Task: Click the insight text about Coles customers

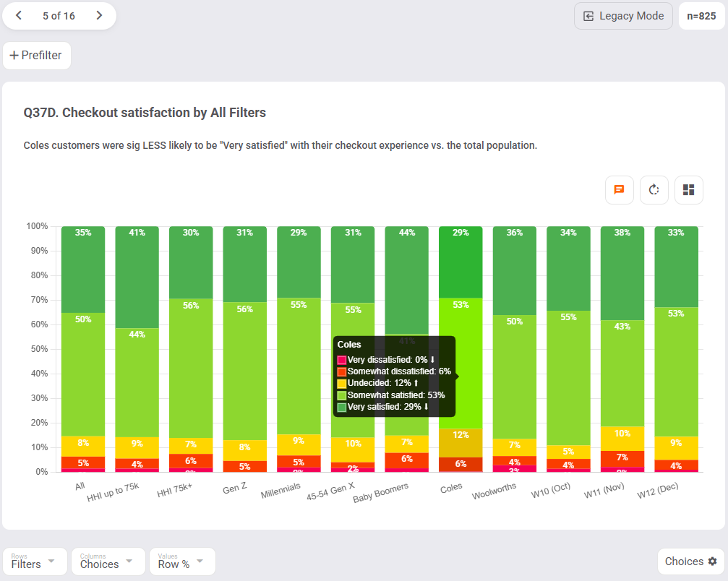Action: click(x=280, y=145)
